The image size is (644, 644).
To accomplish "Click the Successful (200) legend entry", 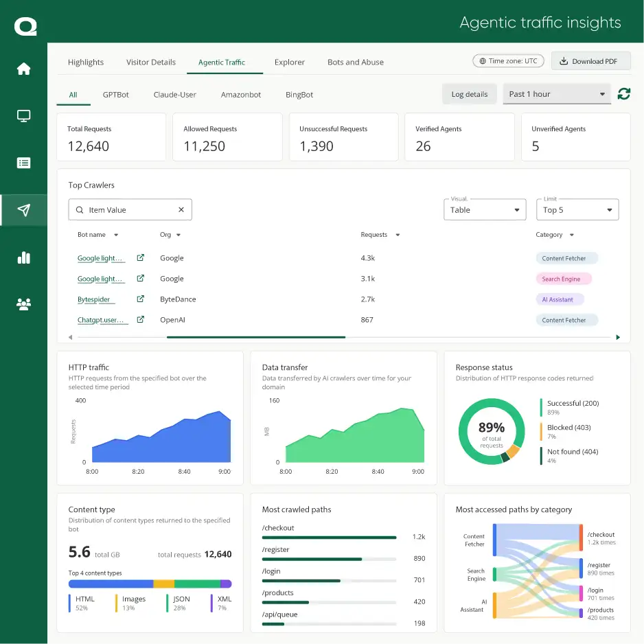I will tap(569, 407).
